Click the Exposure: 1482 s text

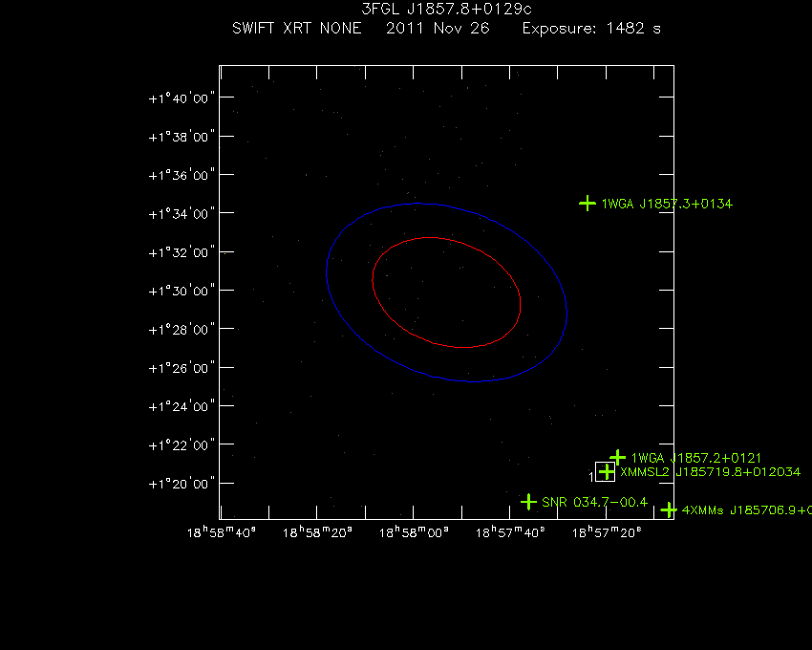(x=591, y=28)
